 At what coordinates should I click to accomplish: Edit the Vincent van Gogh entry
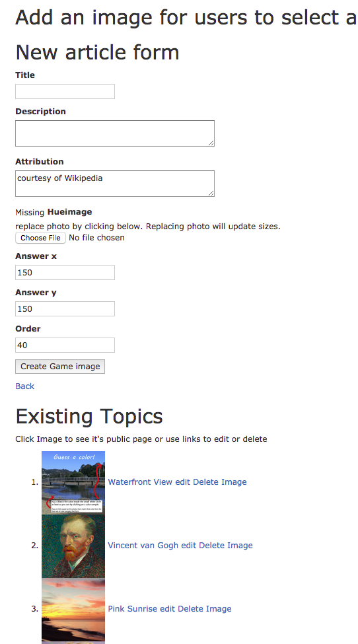(x=188, y=546)
